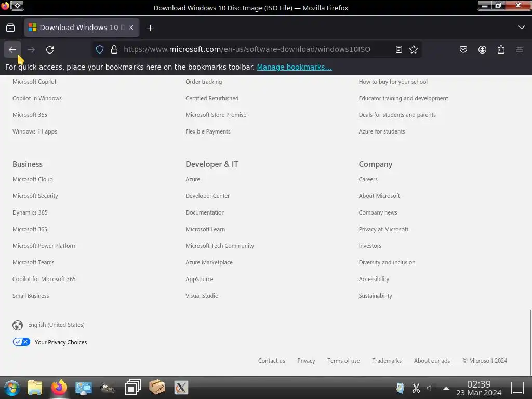Click the English (United States) language link
Screen dimensions: 532x399
coord(56,325)
